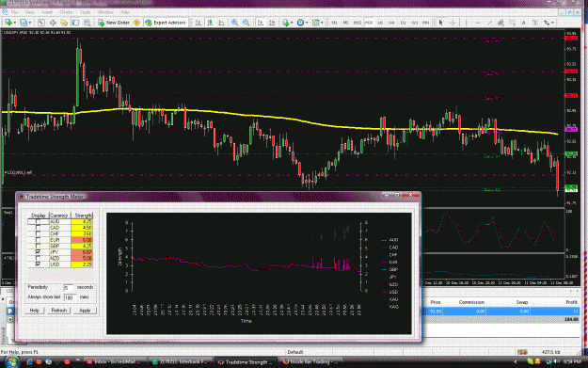
Task: Open the Charts menu
Action: pos(66,12)
